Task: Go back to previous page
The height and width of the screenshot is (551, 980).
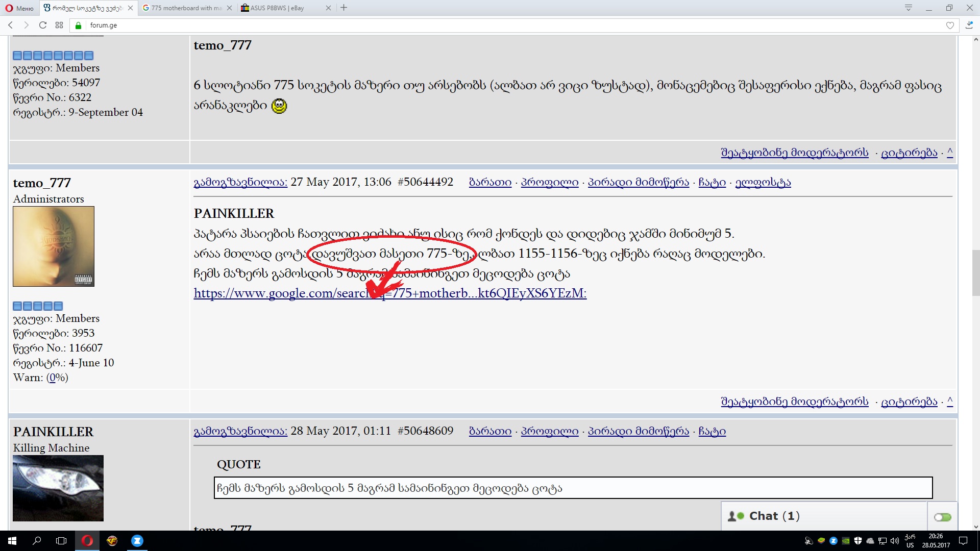Action: click(11, 25)
